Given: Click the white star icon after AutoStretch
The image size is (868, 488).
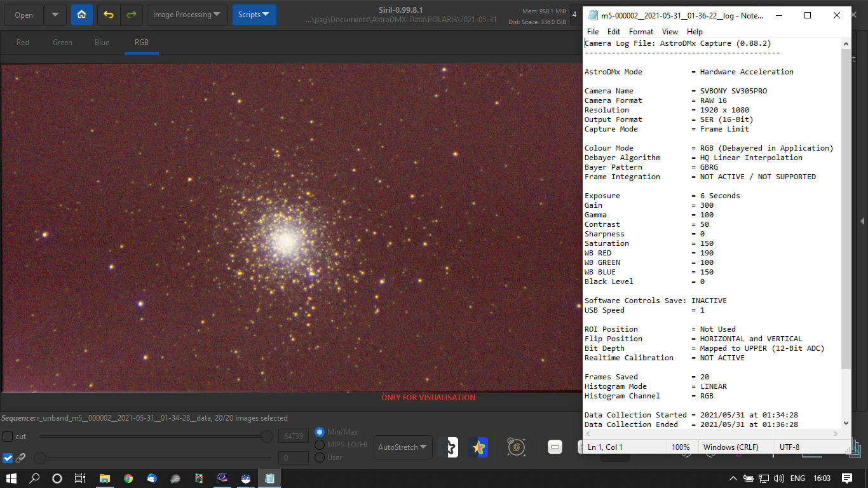Looking at the screenshot, I should [x=449, y=447].
